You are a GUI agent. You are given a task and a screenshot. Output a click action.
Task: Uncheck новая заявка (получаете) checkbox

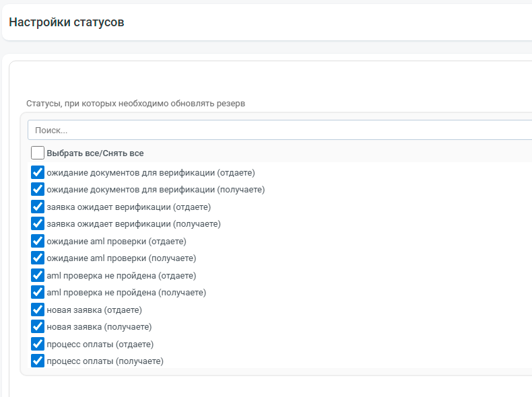pyautogui.click(x=37, y=326)
